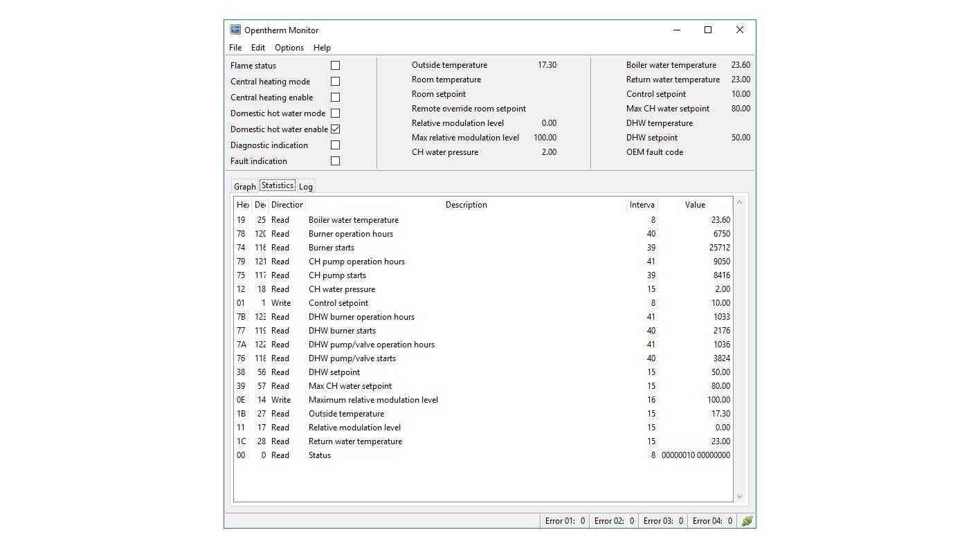Viewport: 980px width, 548px height.
Task: Select the Outside temperature table row
Action: tap(483, 414)
